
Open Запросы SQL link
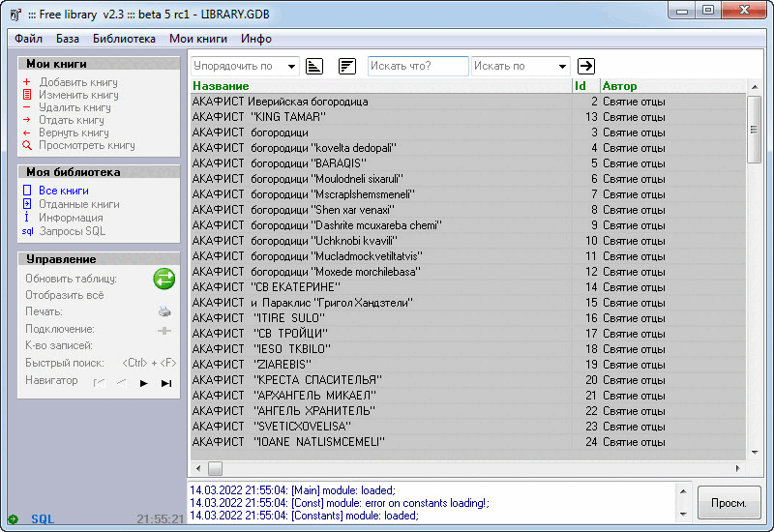pyautogui.click(x=72, y=231)
